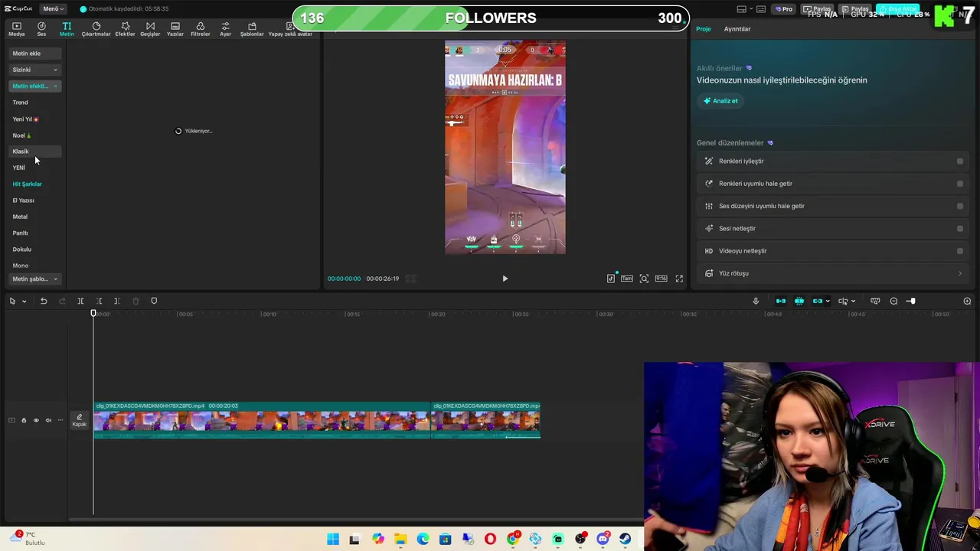Select the Hit Şarkılar category

click(27, 184)
